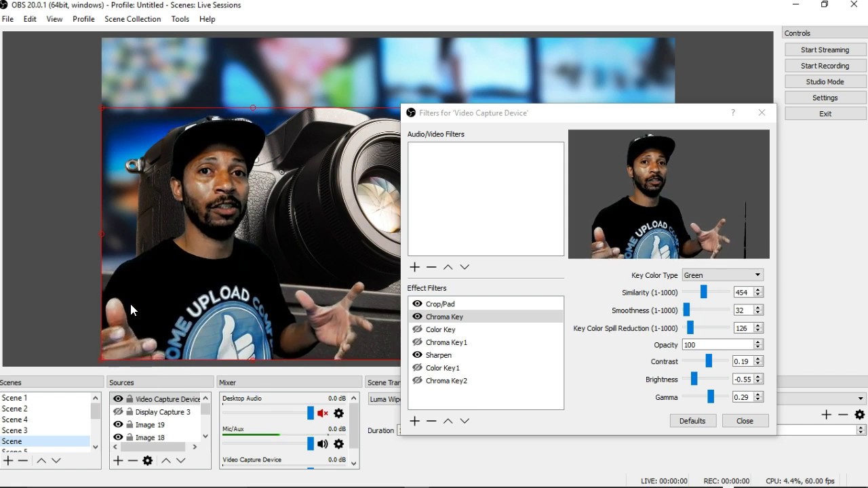Increase Brightness with up stepper arrow

coord(758,377)
